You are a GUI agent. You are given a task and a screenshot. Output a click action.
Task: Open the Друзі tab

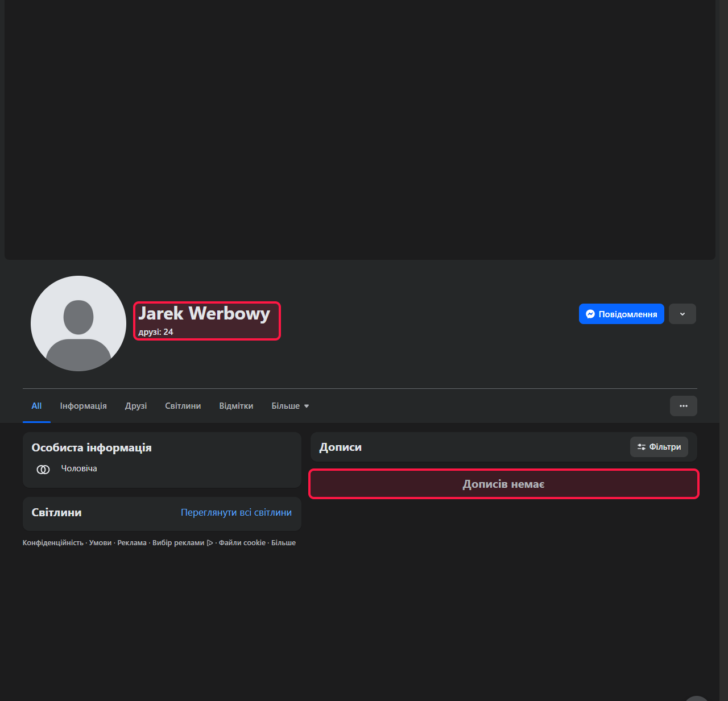(x=136, y=406)
